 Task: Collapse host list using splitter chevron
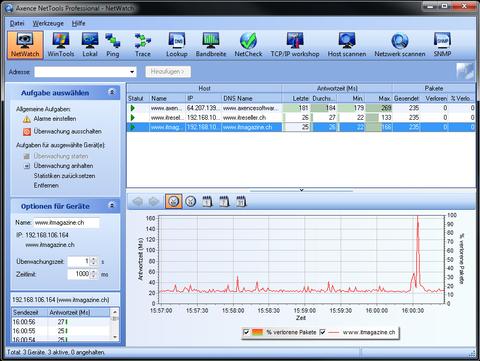[301, 190]
